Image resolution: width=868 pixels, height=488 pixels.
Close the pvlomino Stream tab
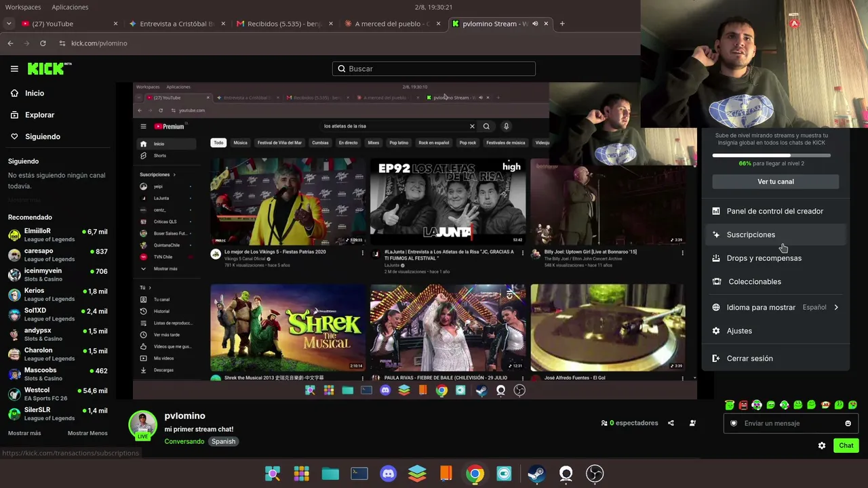(546, 24)
